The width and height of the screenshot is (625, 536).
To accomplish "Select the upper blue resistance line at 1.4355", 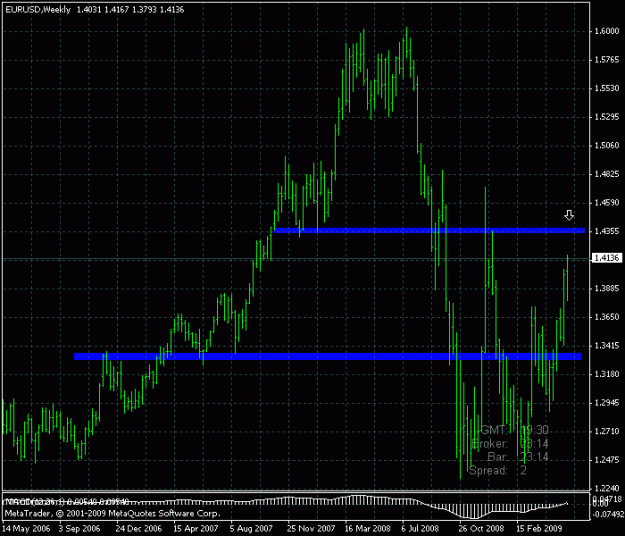I will [x=429, y=230].
